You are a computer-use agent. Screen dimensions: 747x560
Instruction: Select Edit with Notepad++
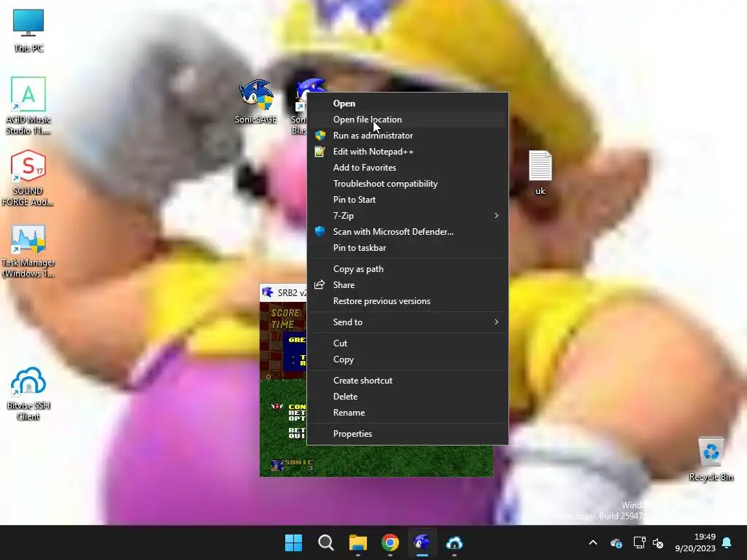pyautogui.click(x=407, y=152)
